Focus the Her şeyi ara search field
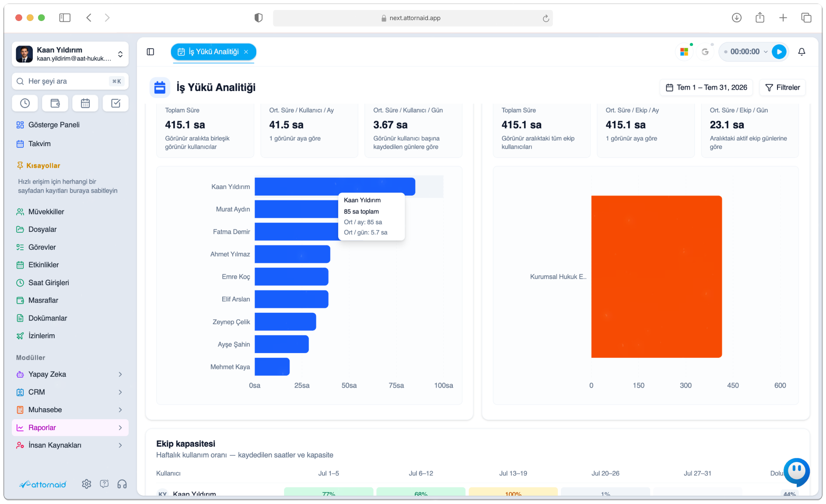This screenshot has width=826, height=504. 70,81
